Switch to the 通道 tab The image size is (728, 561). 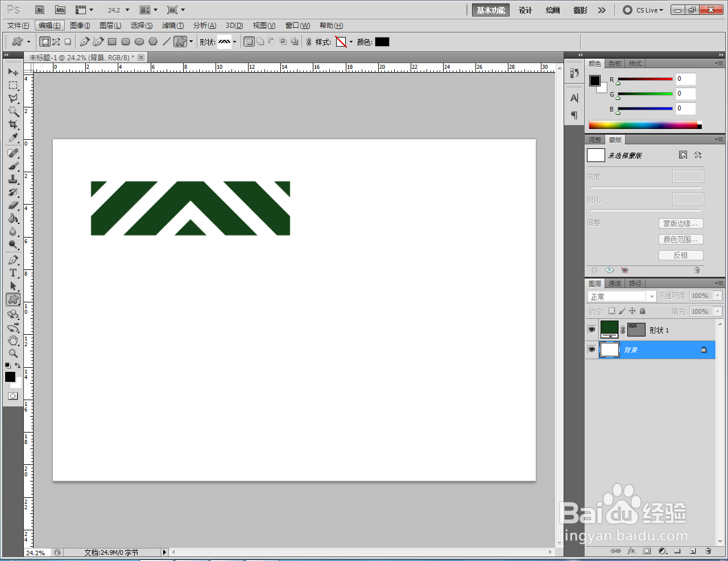pyautogui.click(x=615, y=284)
